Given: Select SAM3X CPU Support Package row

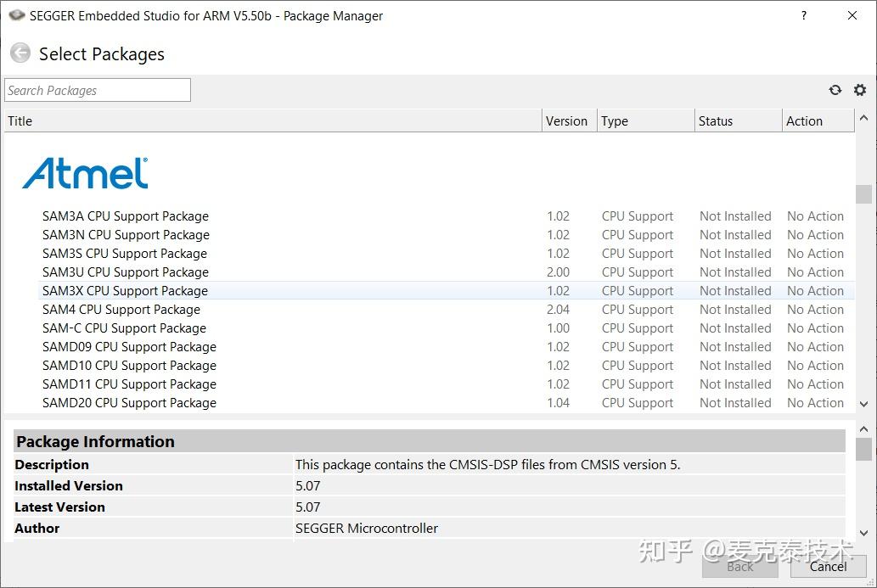Looking at the screenshot, I should point(125,291).
